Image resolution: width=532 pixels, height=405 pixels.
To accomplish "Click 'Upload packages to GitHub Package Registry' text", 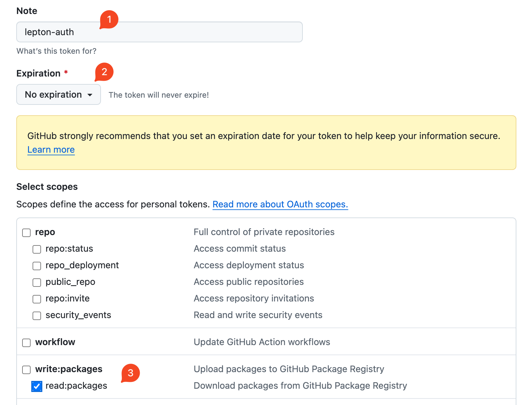I will point(289,369).
